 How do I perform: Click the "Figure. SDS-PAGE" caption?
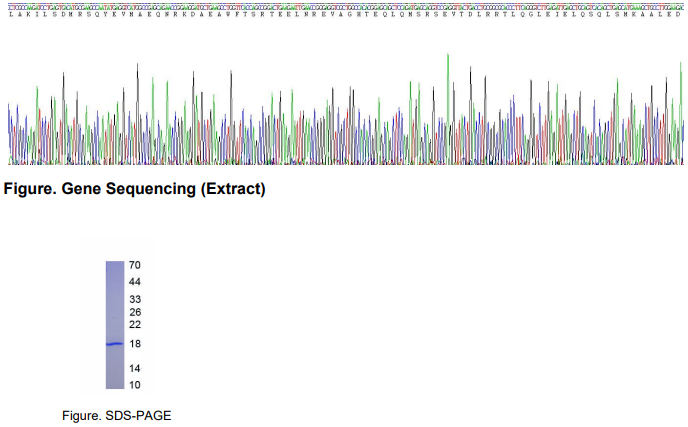point(116,416)
